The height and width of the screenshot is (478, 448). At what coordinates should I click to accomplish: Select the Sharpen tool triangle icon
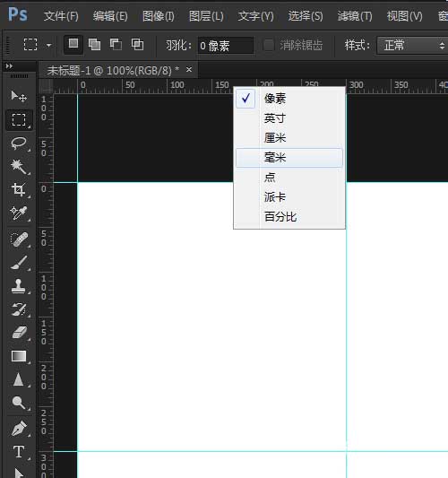tap(19, 379)
